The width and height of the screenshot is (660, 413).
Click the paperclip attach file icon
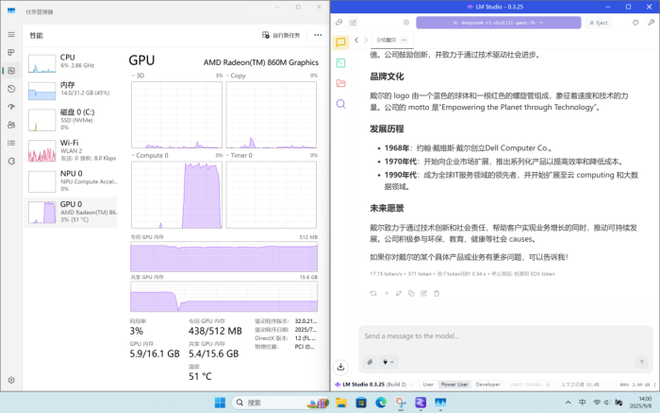370,362
